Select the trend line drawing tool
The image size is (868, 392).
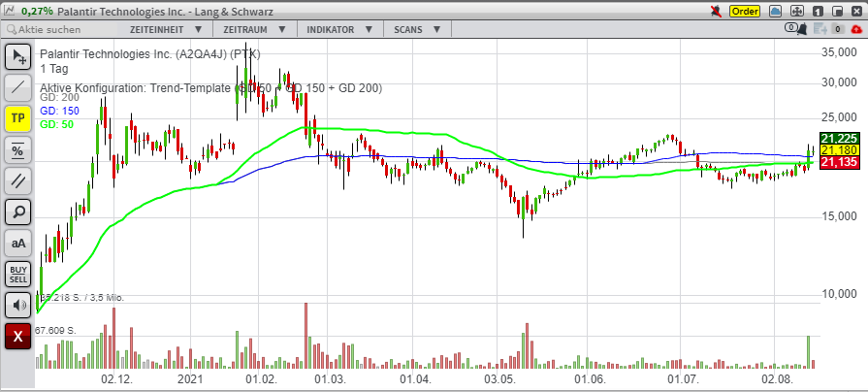click(x=17, y=87)
